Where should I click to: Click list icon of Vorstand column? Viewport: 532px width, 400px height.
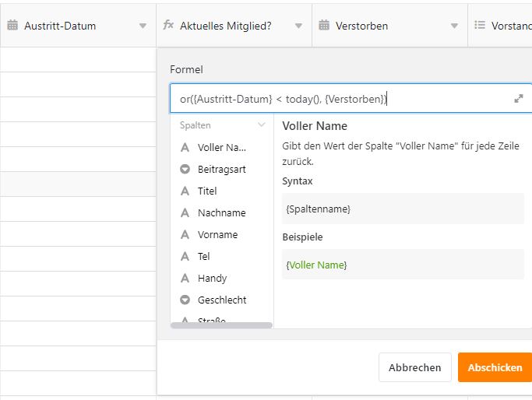pos(480,25)
